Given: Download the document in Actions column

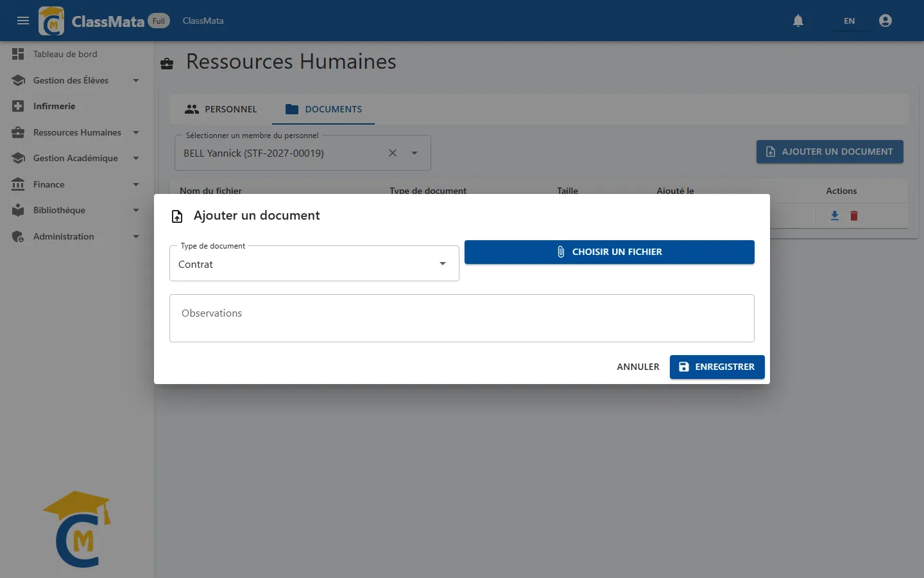Looking at the screenshot, I should pyautogui.click(x=835, y=216).
